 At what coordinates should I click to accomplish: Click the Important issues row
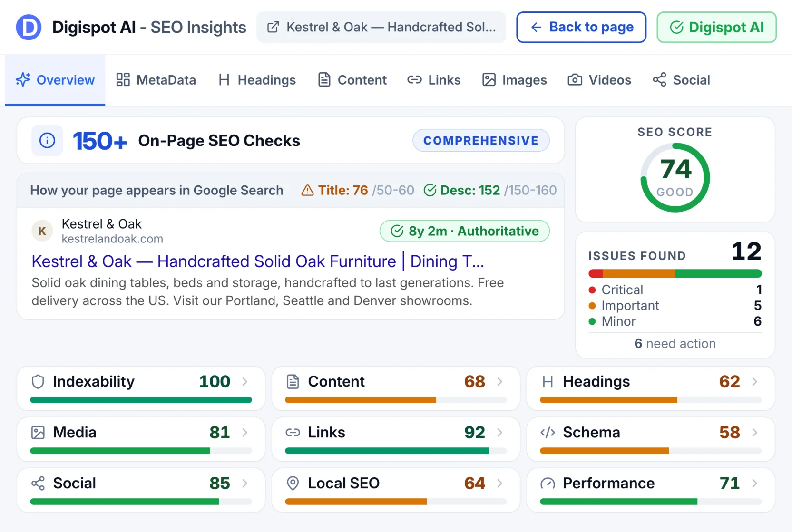point(675,305)
